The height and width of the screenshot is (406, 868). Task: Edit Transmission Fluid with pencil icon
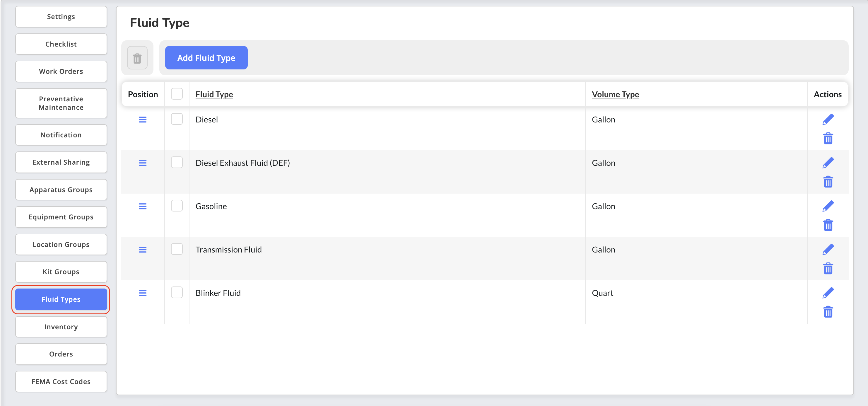[x=828, y=250]
